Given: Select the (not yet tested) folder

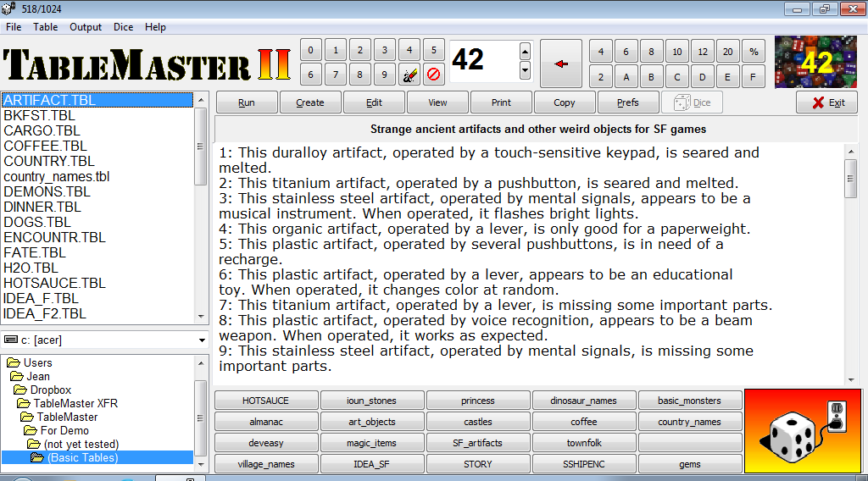Looking at the screenshot, I should click(81, 444).
